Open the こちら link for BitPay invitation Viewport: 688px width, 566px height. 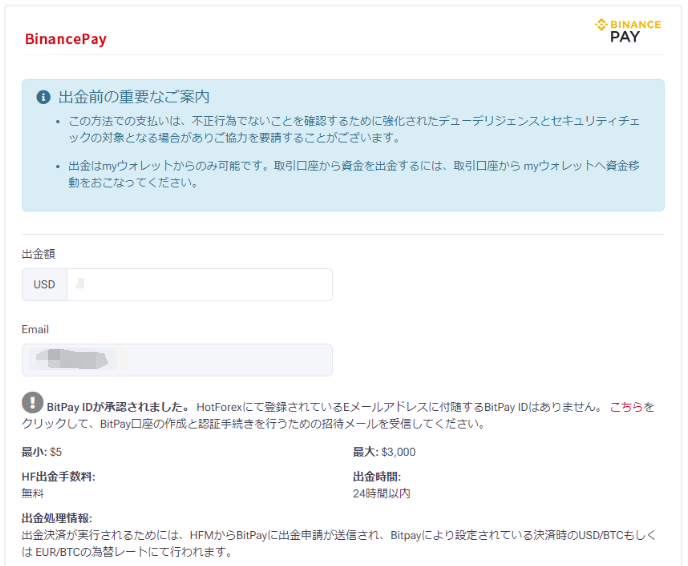(626, 407)
